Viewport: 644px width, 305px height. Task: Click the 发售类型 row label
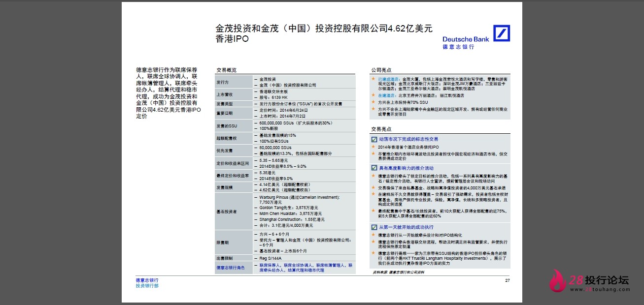pos(225,104)
